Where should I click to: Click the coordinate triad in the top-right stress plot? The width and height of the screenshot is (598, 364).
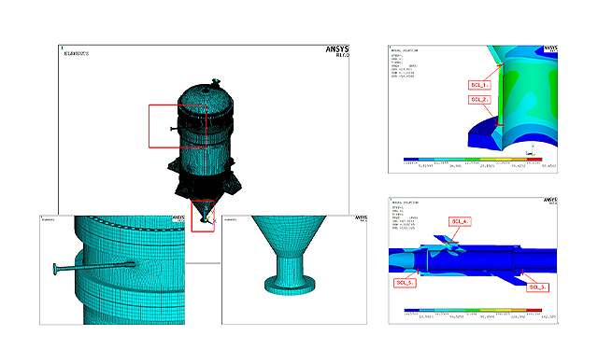[x=531, y=151]
